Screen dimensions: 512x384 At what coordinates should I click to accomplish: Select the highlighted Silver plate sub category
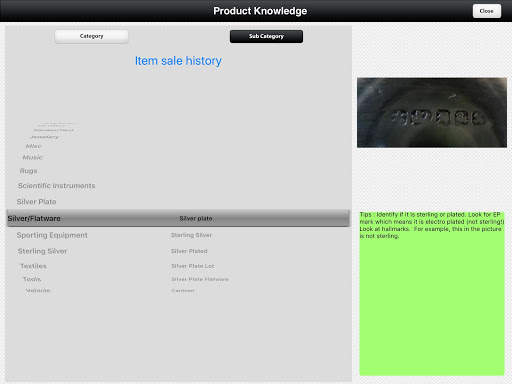196,219
